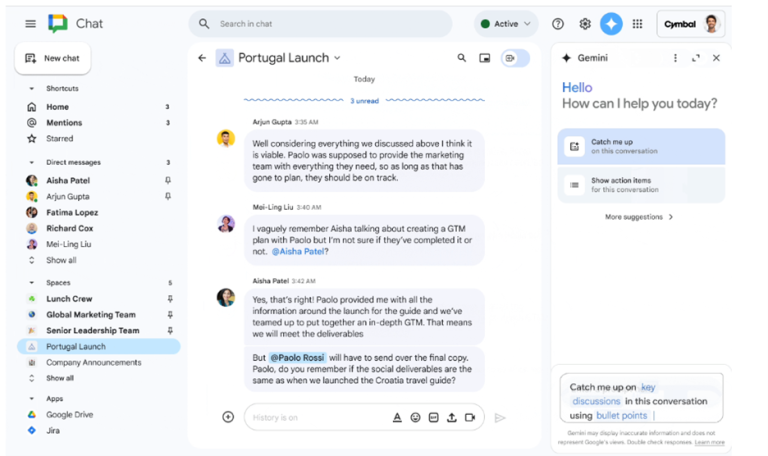Image resolution: width=768 pixels, height=456 pixels.
Task: Collapse the Direct messages section
Action: click(x=32, y=162)
